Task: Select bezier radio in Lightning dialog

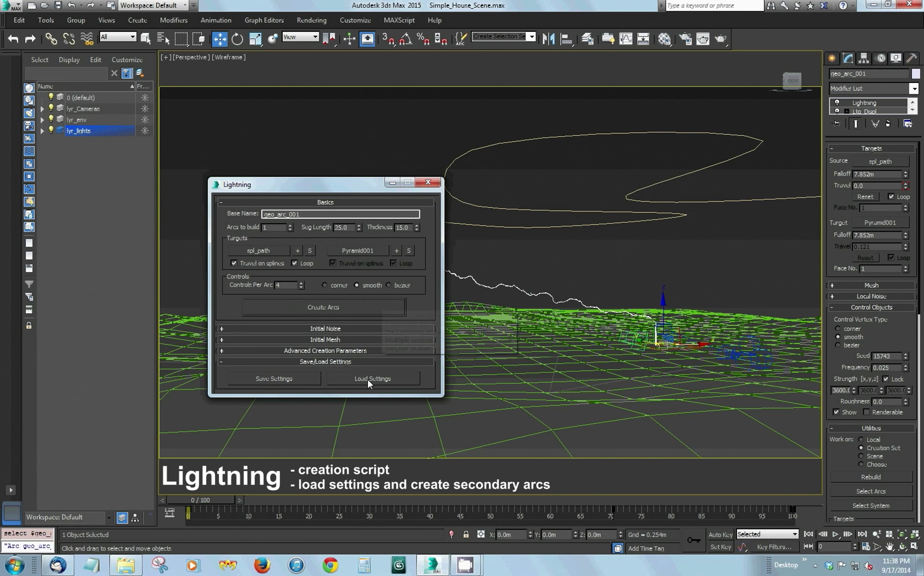Action: (x=388, y=285)
